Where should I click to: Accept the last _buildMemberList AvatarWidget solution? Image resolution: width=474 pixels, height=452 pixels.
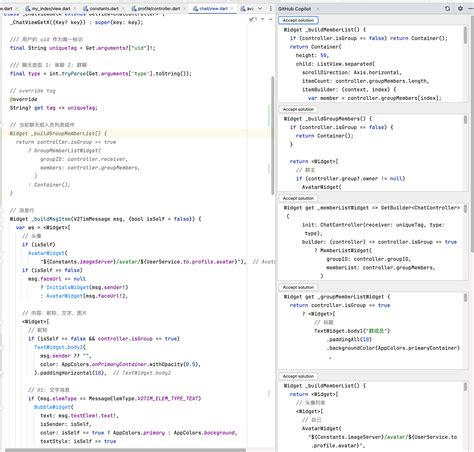coord(298,376)
